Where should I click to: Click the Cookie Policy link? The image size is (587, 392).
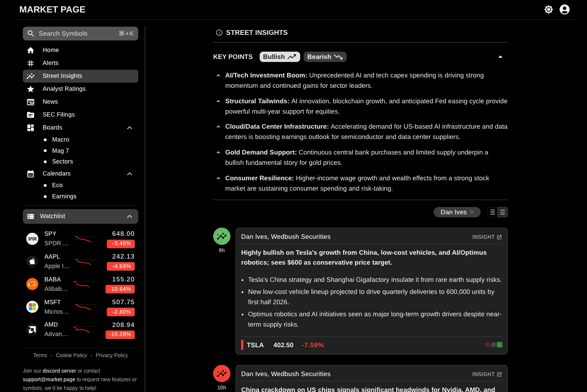coord(71,355)
